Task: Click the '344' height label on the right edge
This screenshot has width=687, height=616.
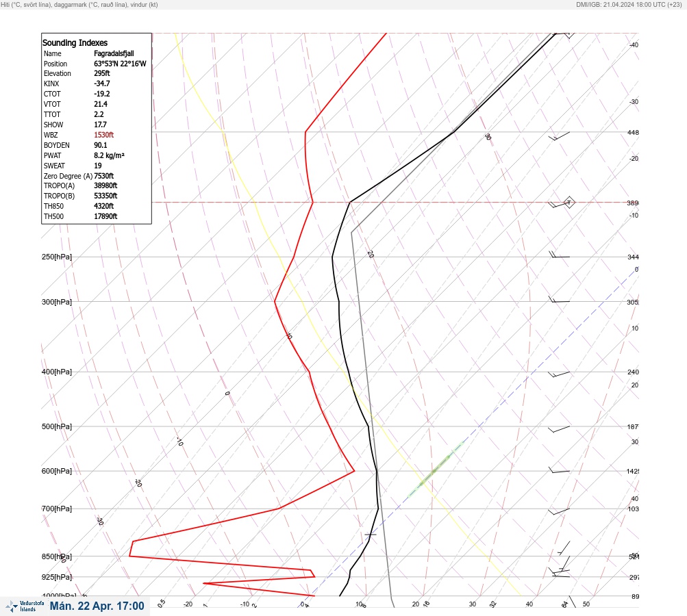Action: [633, 257]
